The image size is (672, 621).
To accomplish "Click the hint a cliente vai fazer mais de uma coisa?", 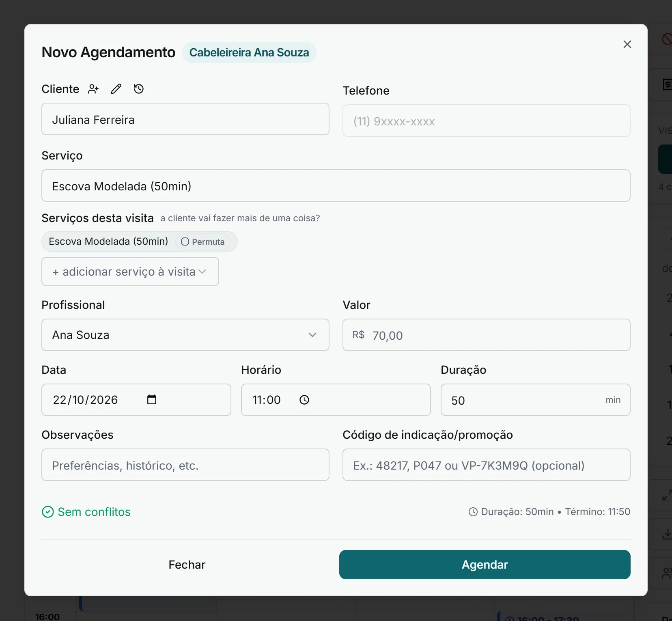I will pyautogui.click(x=240, y=218).
